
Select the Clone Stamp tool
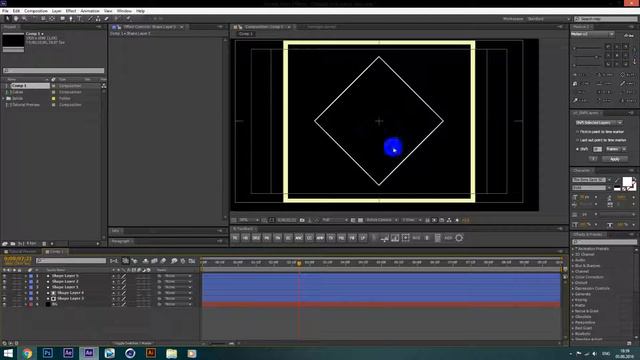pyautogui.click(x=98, y=18)
